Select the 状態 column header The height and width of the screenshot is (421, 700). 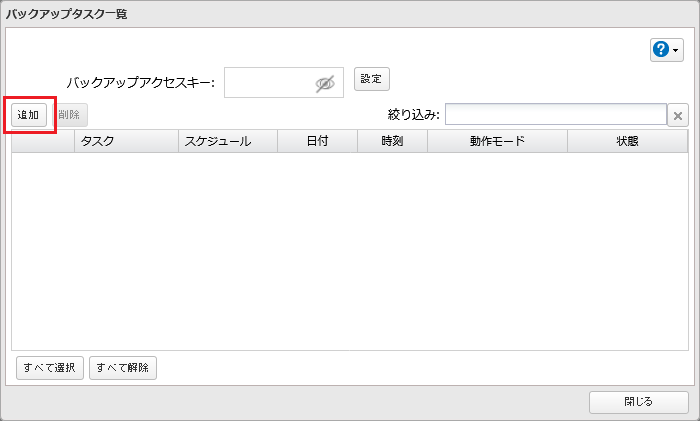coord(627,141)
